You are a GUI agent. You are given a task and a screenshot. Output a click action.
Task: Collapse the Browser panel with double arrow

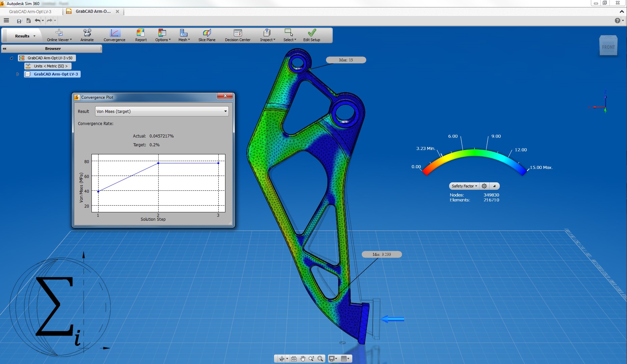click(4, 49)
